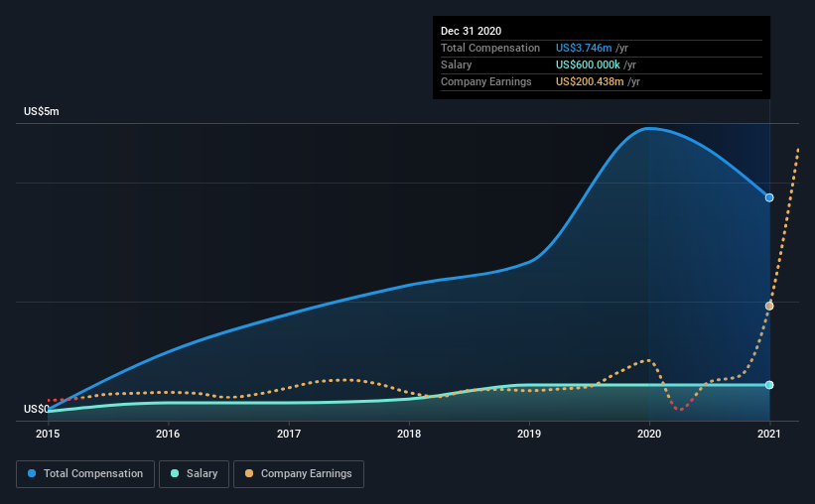Click the teal dot in the Salary legend
The image size is (815, 504).
[175, 473]
